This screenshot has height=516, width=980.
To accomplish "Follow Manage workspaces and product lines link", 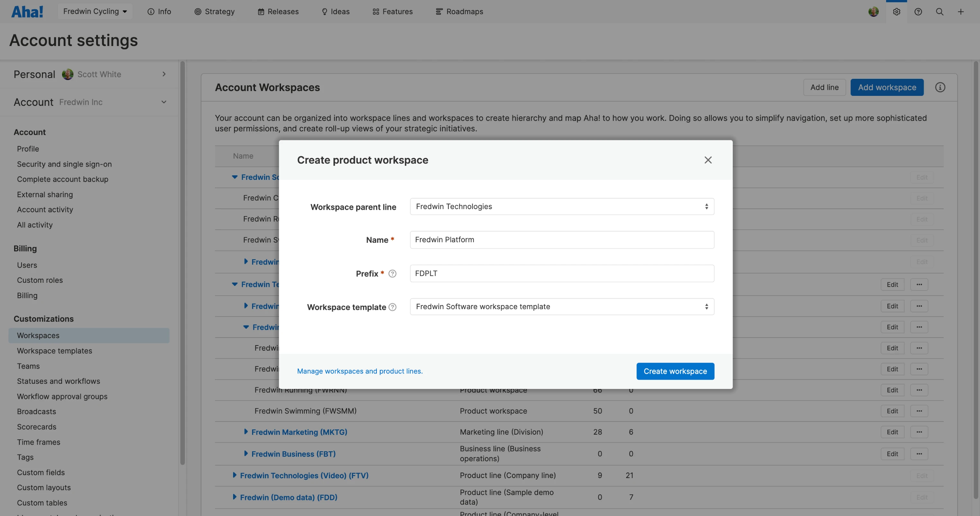I will pos(359,371).
